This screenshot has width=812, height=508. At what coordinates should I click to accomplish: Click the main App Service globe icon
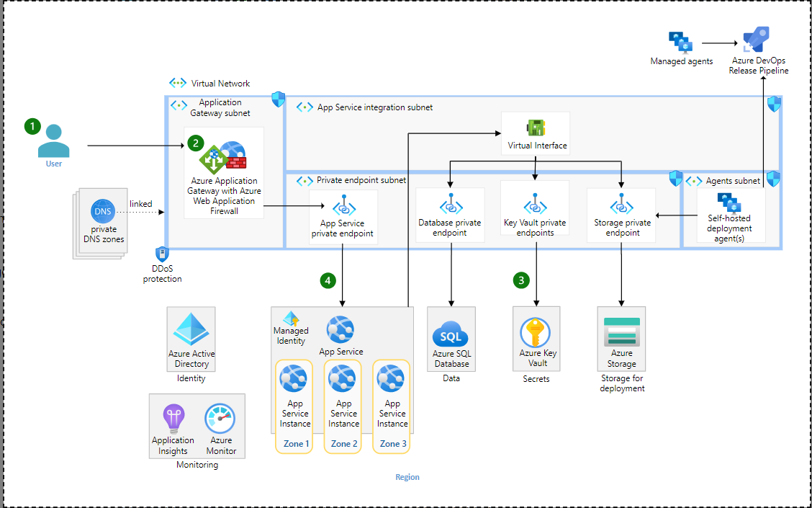coord(340,330)
